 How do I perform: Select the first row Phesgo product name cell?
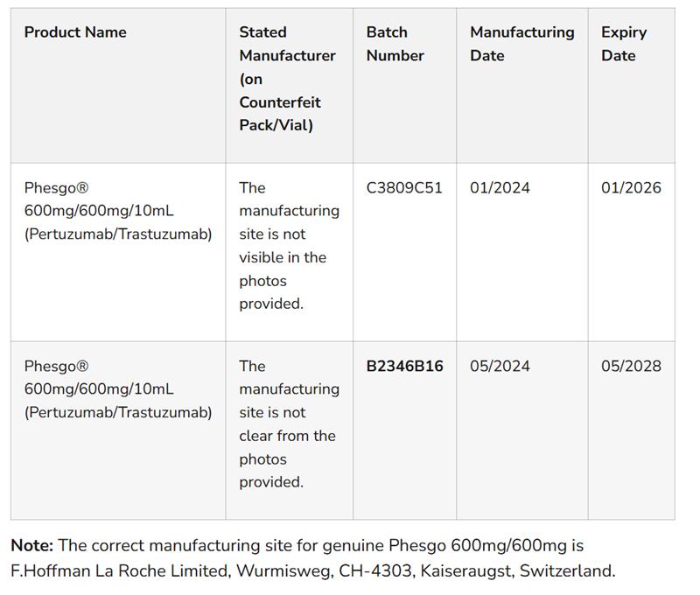pyautogui.click(x=117, y=211)
